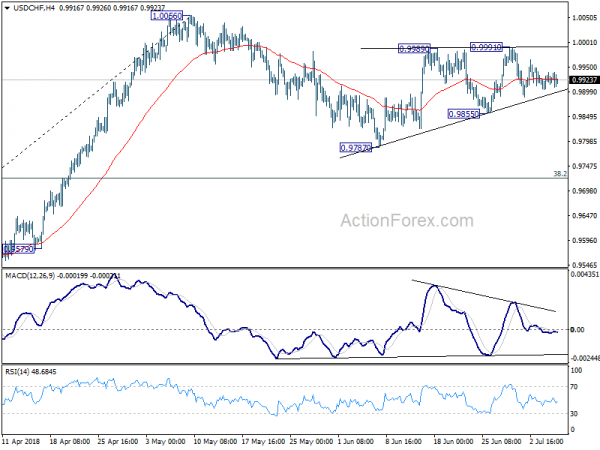This screenshot has width=600, height=450.
Task: Open the ActionForex.com watermark link
Action: pos(407,221)
